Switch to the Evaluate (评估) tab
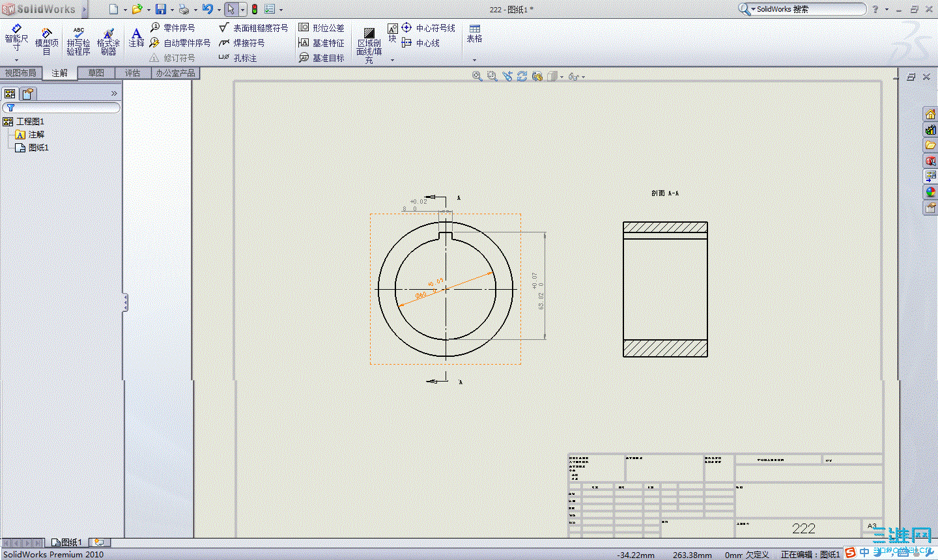 [x=133, y=73]
